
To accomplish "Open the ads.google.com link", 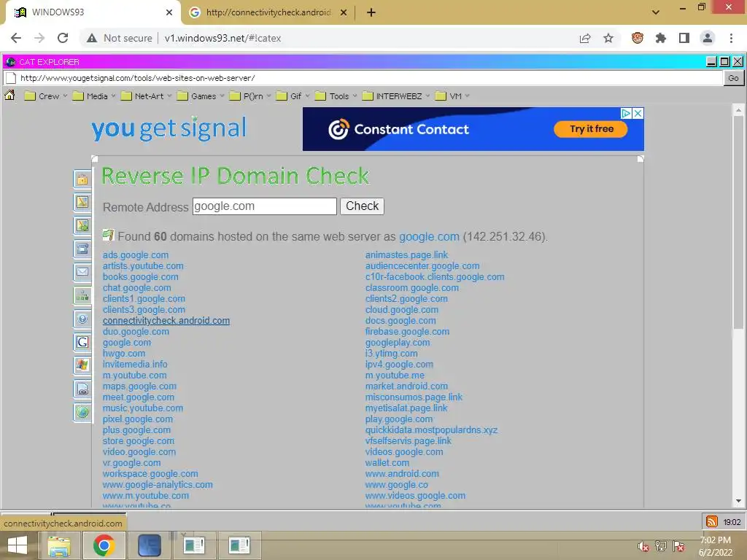I will pyautogui.click(x=136, y=254).
